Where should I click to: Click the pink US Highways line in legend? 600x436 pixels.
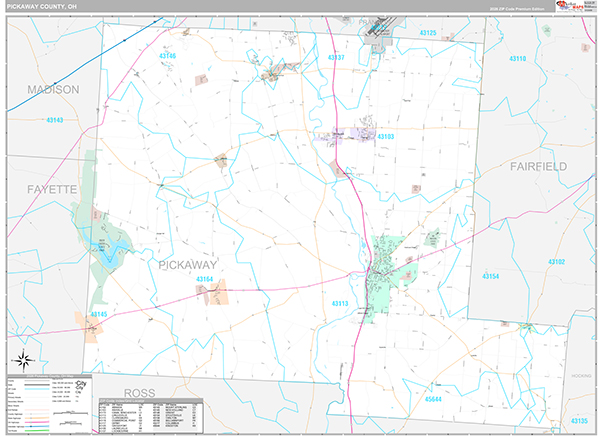coord(38,423)
